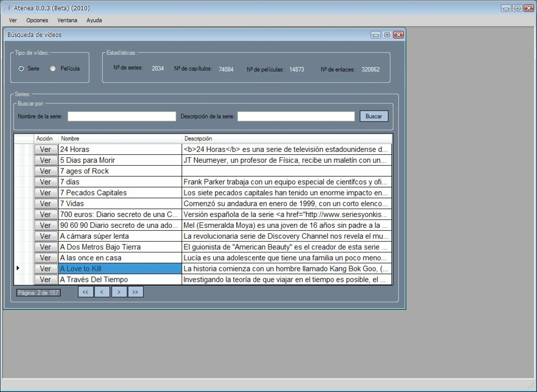Image resolution: width=537 pixels, height=392 pixels.
Task: Click description starting 'Frank Parker trabaja'
Action: tap(287, 182)
